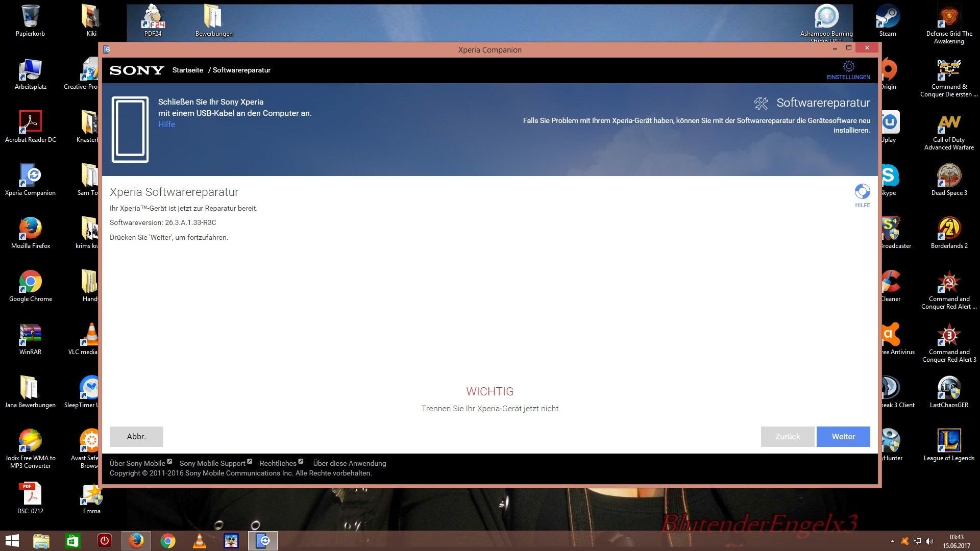Open Jana Bewerbungen folder

click(30, 392)
